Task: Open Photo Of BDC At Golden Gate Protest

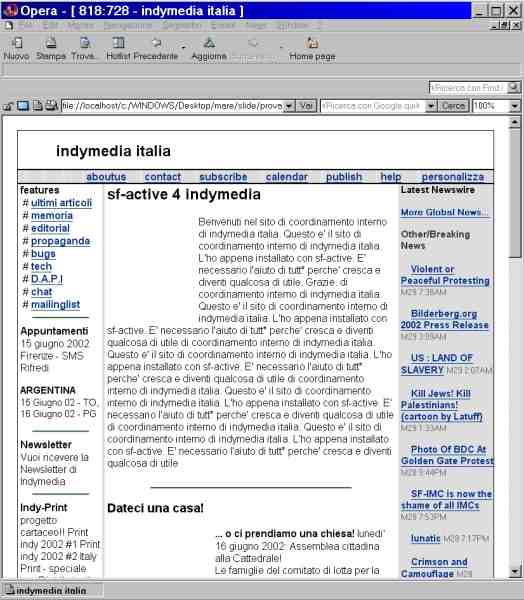Action: [447, 455]
